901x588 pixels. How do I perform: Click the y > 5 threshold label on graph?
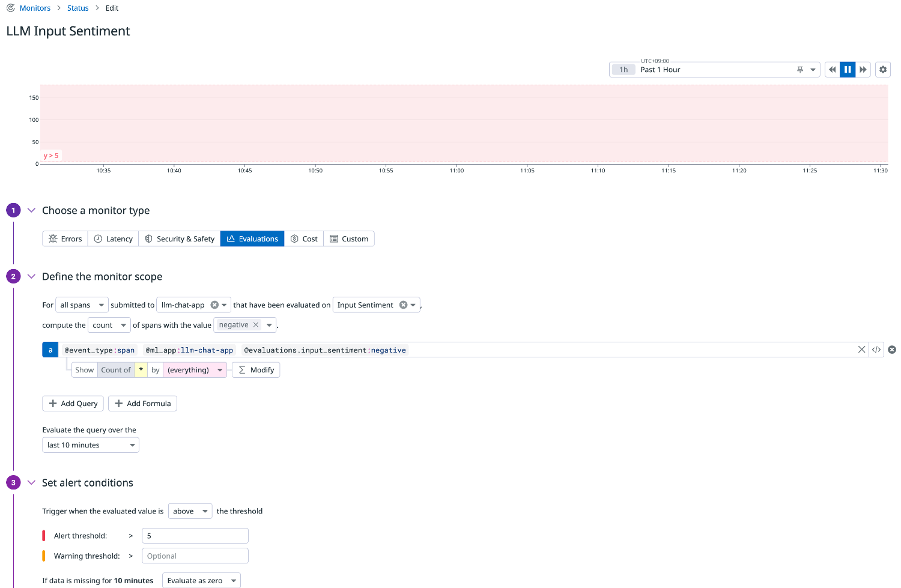pyautogui.click(x=51, y=156)
